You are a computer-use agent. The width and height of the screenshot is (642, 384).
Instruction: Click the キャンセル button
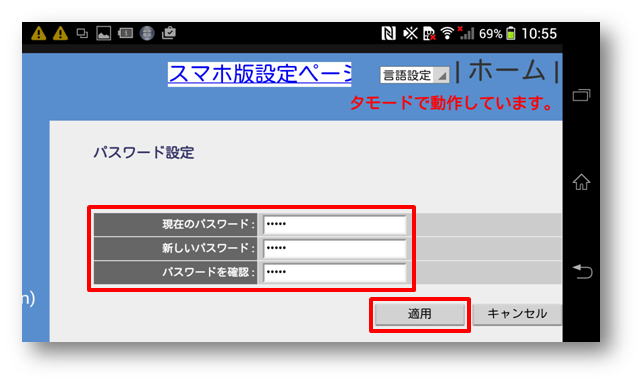517,314
